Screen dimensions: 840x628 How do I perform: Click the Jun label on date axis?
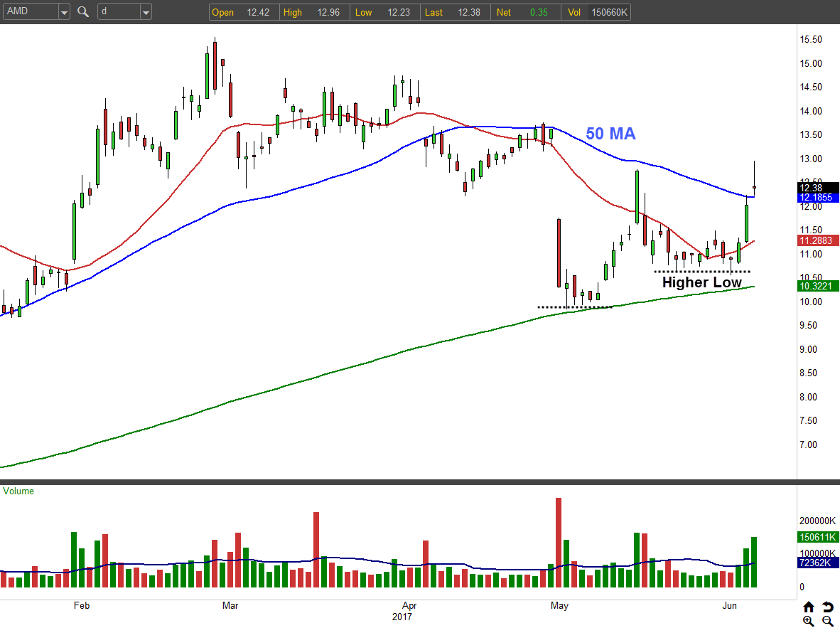729,605
